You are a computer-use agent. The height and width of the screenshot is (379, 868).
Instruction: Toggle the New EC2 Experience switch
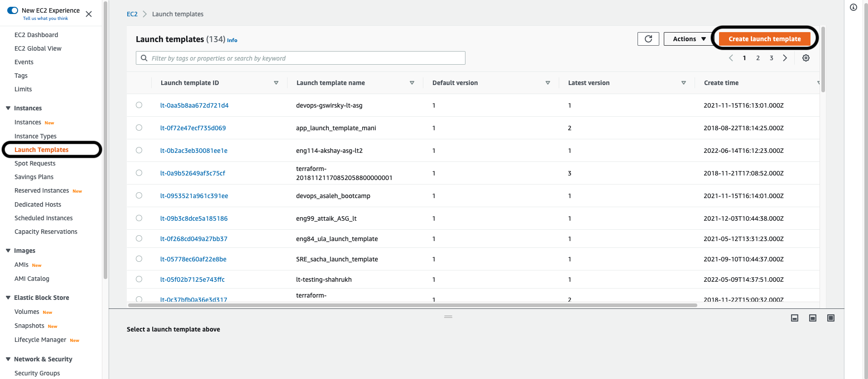pos(13,10)
